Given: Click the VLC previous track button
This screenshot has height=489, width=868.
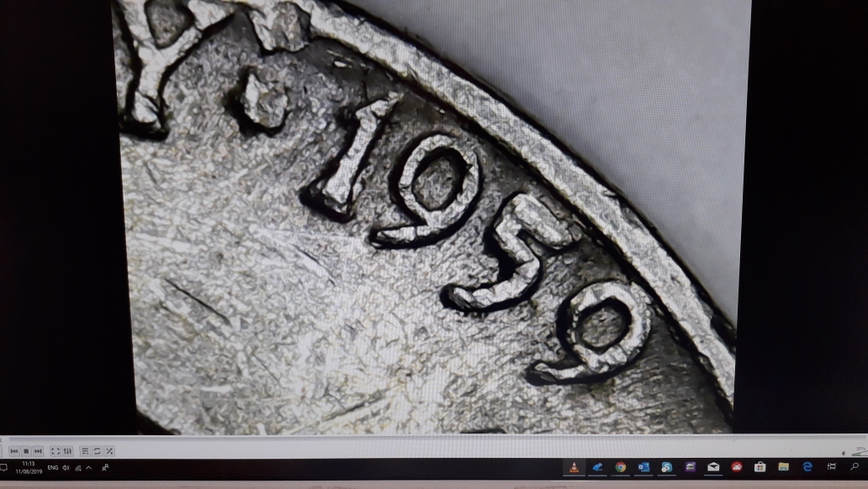Looking at the screenshot, I should (14, 451).
